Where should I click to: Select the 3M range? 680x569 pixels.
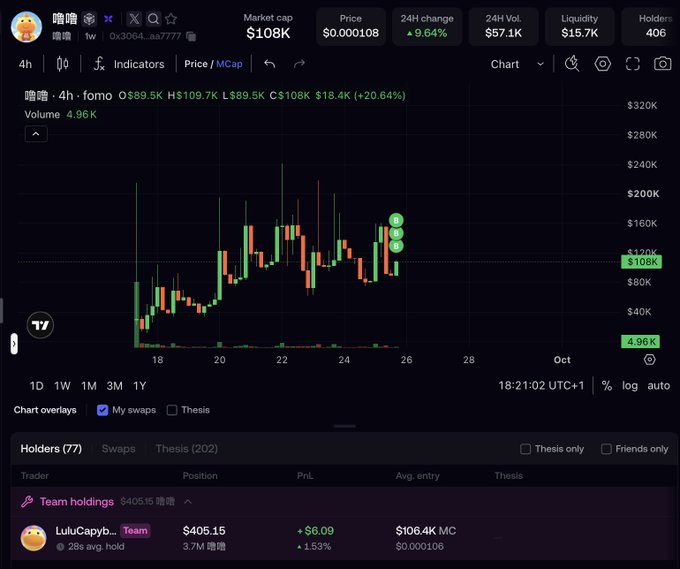[114, 386]
